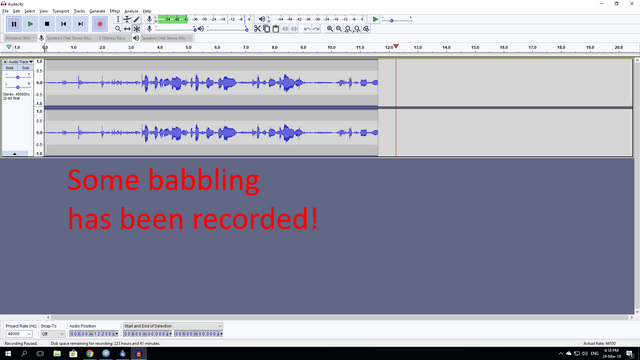Viewport: 640px width, 360px height.
Task: Open the Analyze menu
Action: 131,11
